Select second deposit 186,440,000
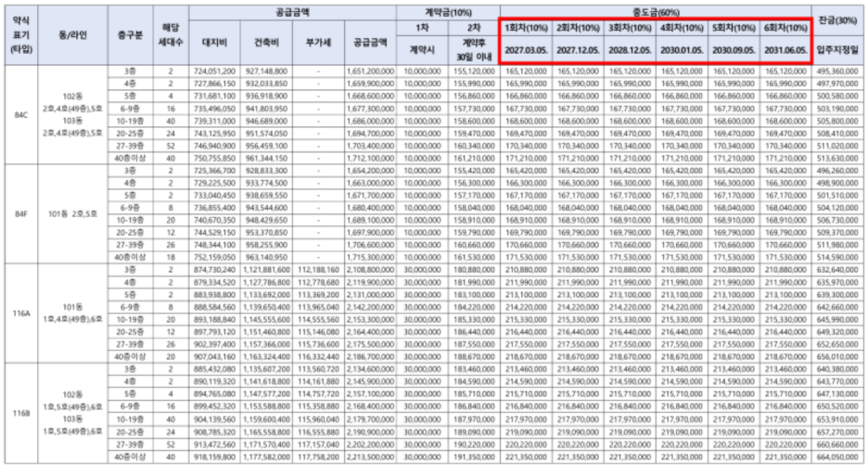The height and width of the screenshot is (465, 868). [x=475, y=332]
